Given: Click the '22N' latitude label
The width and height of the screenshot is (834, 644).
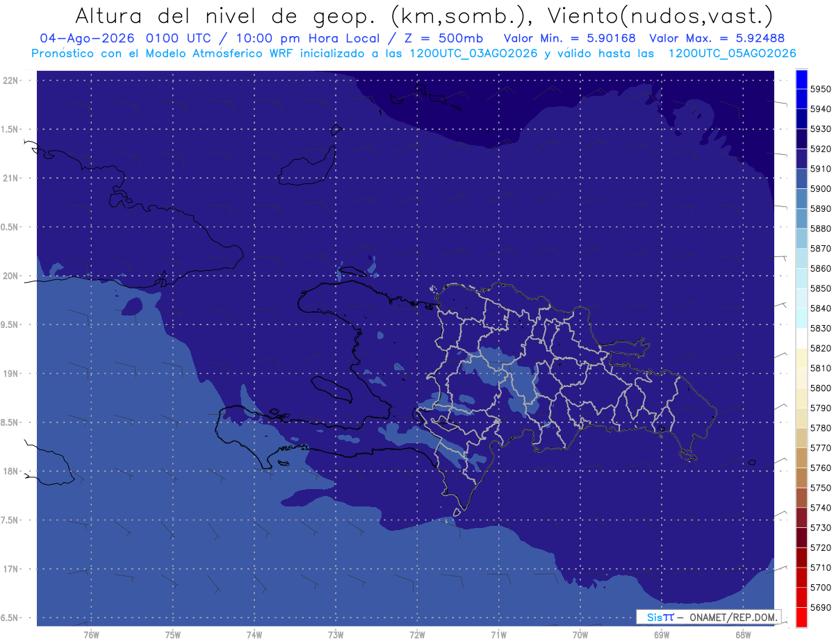Looking at the screenshot, I should tap(11, 81).
